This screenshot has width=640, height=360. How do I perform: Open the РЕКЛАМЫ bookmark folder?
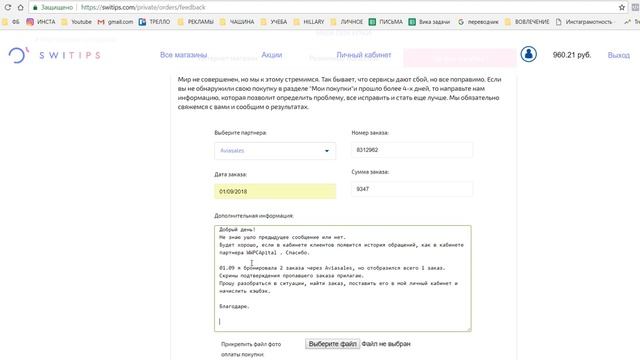(x=196, y=22)
